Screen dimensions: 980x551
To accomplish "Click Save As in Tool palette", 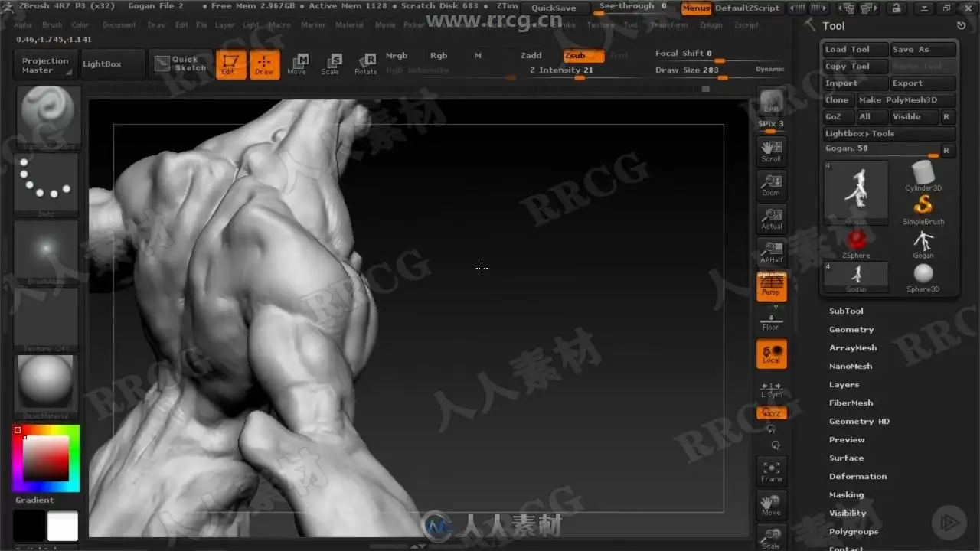I will 923,50.
